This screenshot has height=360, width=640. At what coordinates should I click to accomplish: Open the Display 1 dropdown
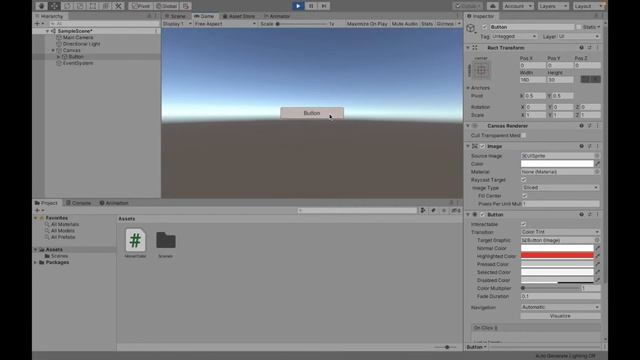point(177,24)
